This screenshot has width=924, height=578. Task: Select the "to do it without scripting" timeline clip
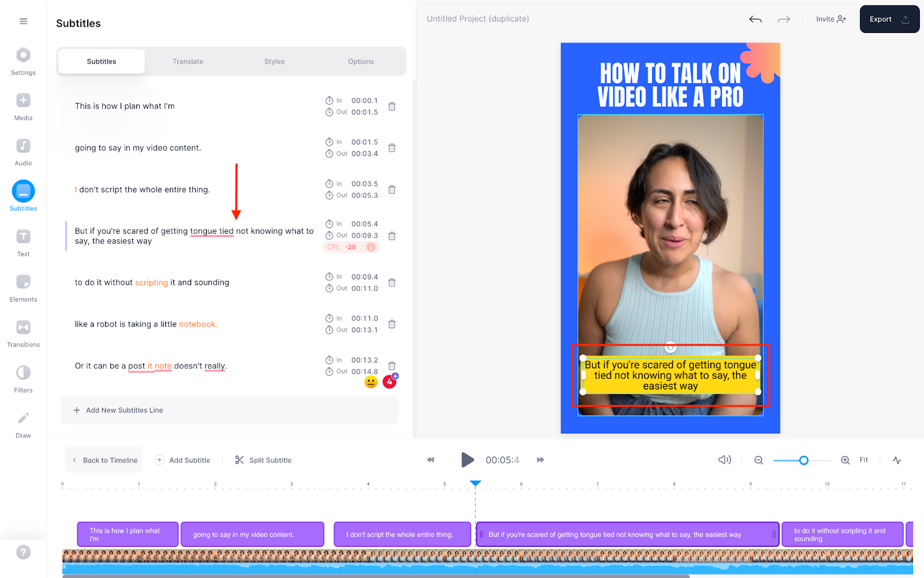[x=843, y=535]
